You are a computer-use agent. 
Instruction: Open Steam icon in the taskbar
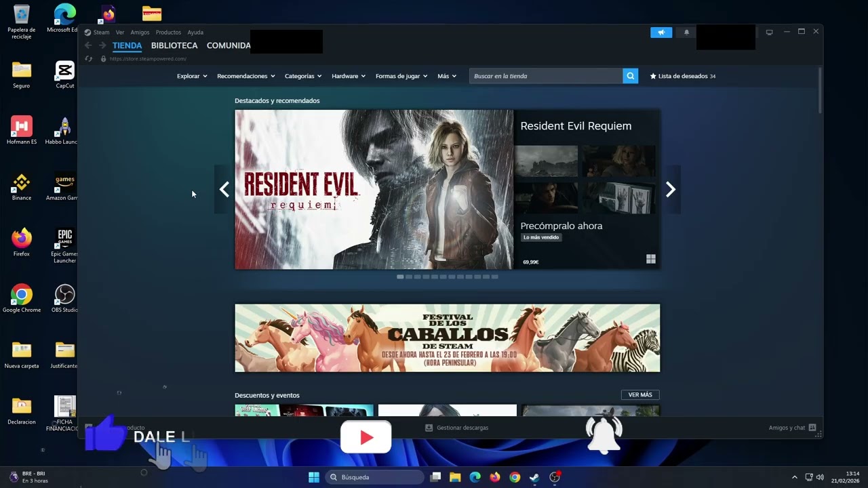tap(534, 477)
